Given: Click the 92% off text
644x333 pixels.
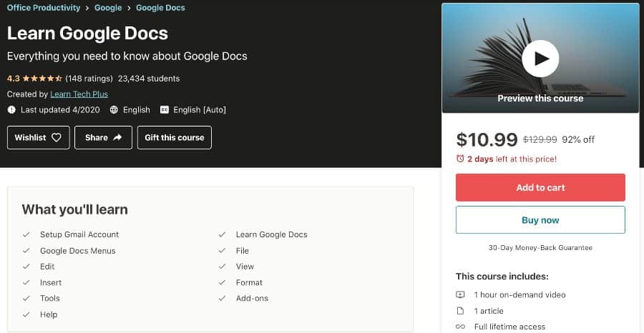Looking at the screenshot, I should [x=578, y=140].
